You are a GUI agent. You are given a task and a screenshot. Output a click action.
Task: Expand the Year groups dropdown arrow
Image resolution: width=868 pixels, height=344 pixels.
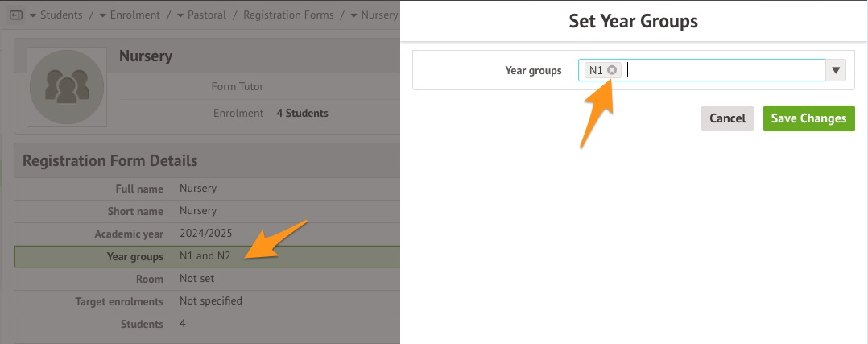click(837, 71)
